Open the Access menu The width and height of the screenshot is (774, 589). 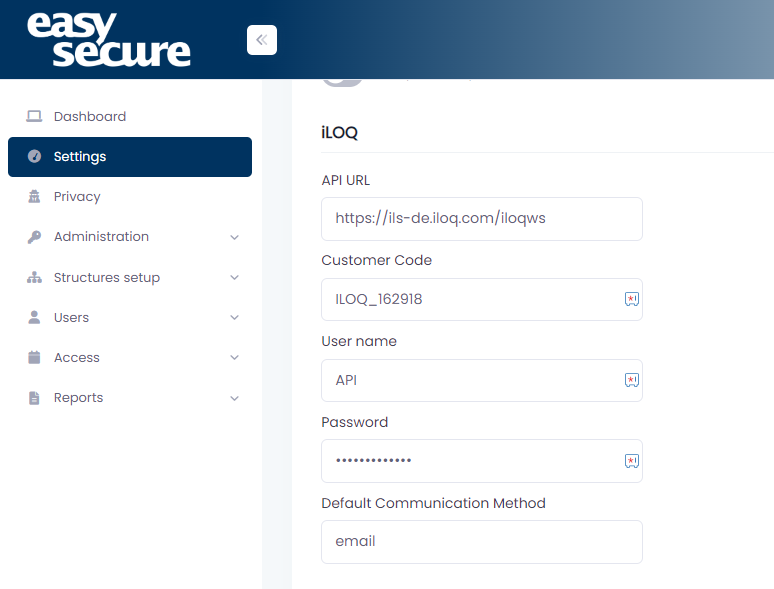coord(130,357)
